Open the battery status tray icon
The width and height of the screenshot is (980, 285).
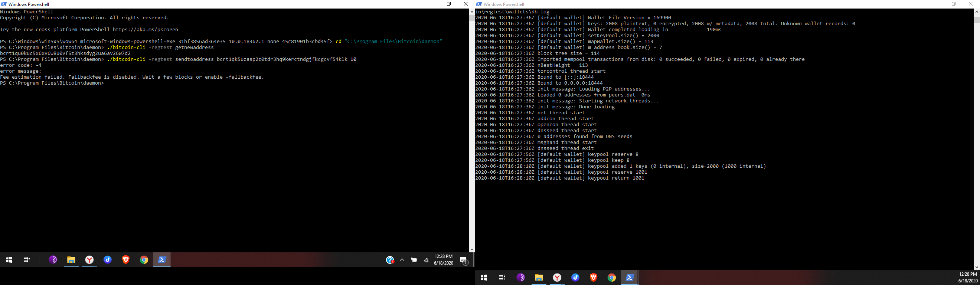pos(414,260)
